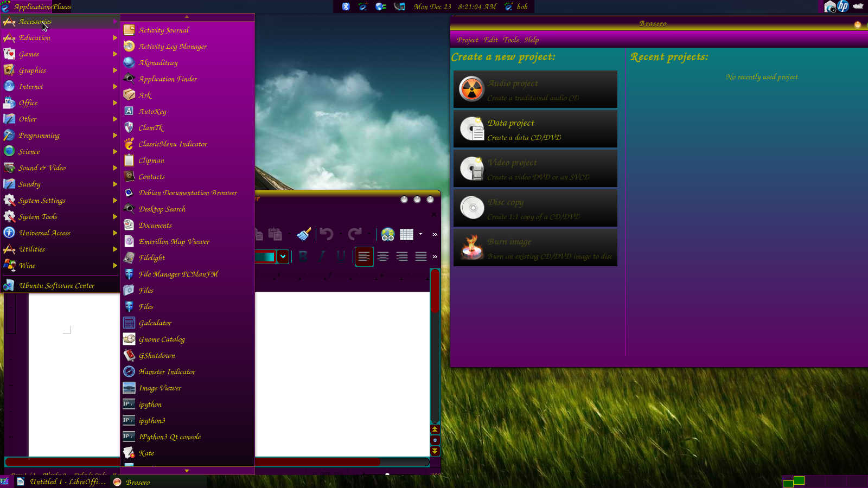Toggle Italic formatting in LibreOffice

322,256
